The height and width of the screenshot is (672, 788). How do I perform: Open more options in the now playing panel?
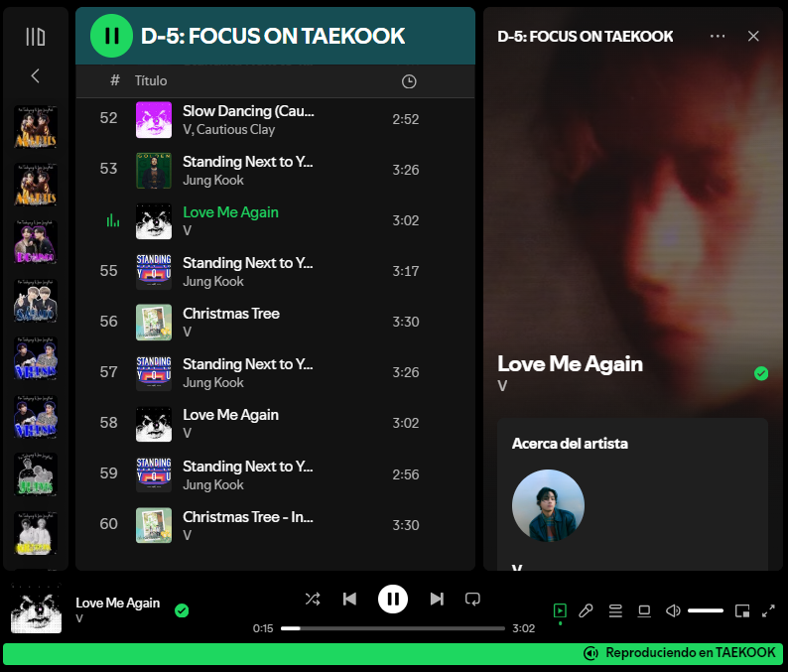click(718, 36)
